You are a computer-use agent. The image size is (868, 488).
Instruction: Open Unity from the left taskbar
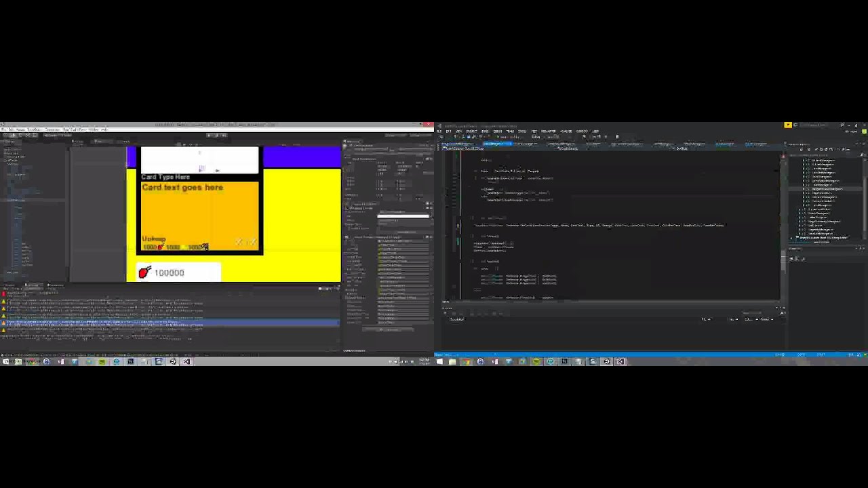click(x=172, y=361)
